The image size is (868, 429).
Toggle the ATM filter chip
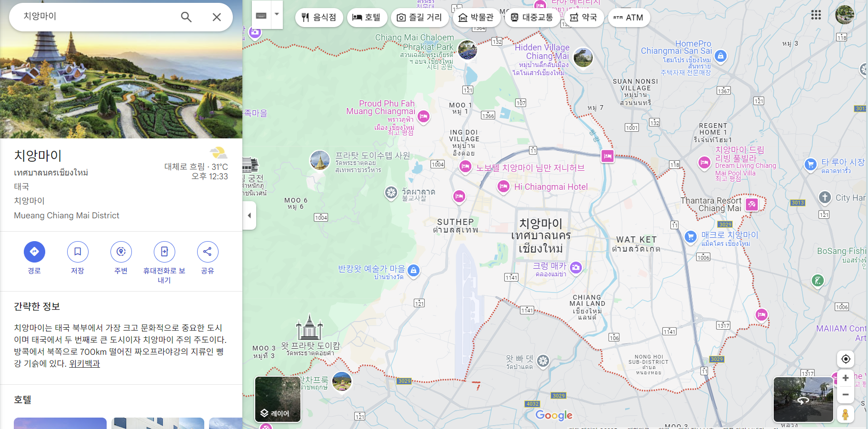(629, 18)
